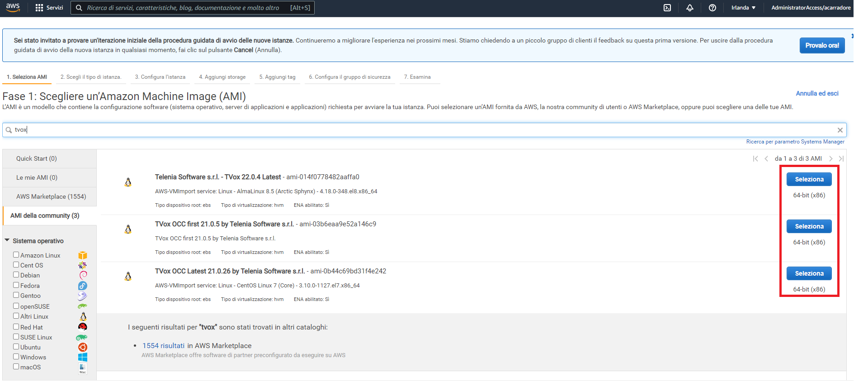
Task: Click Linux penguin icon for TVox OCC Latest 21.0.26
Action: [128, 276]
